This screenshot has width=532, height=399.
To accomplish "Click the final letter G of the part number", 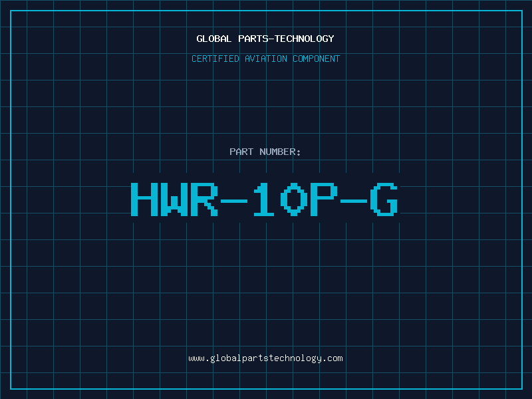I will pyautogui.click(x=384, y=199).
